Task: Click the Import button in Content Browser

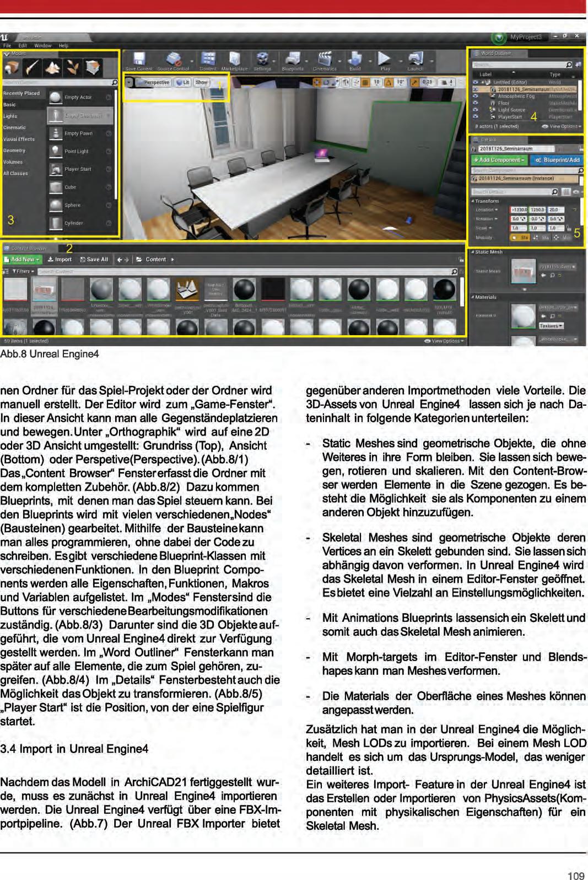Action: coord(60,259)
